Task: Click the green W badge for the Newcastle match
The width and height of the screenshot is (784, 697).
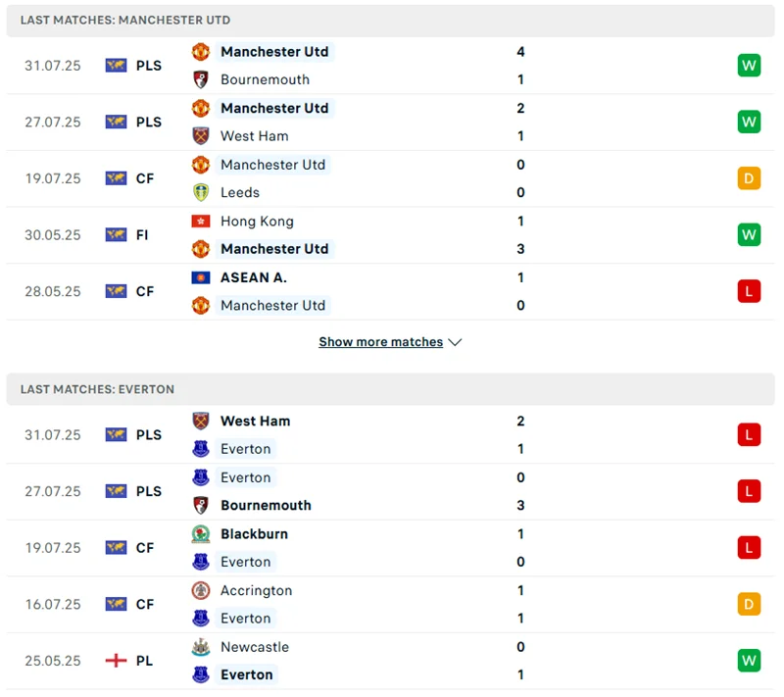Action: tap(749, 661)
